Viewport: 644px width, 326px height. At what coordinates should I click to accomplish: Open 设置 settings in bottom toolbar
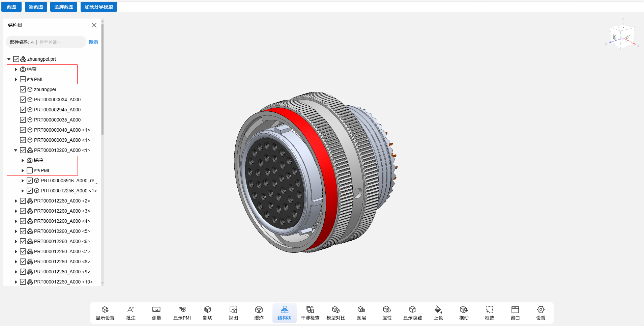point(540,313)
